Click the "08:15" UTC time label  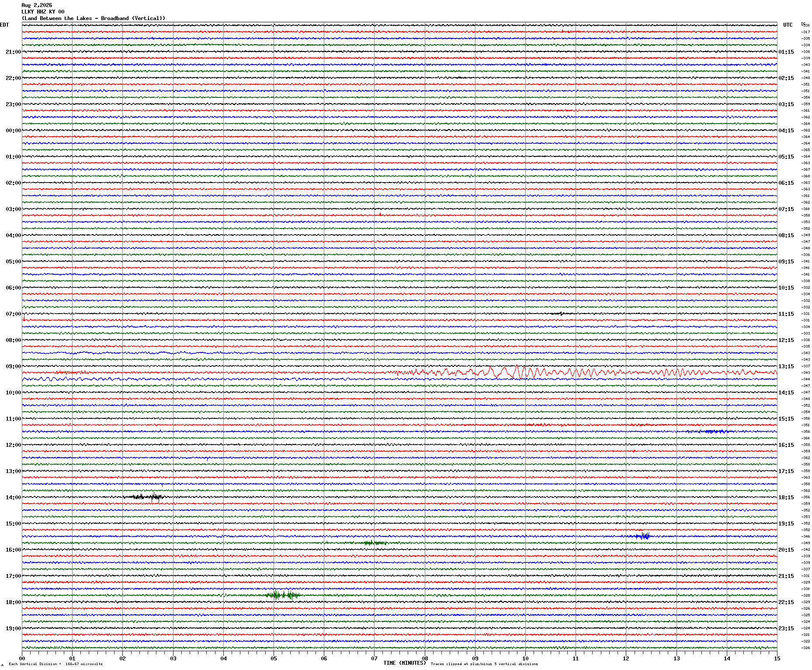(x=786, y=235)
